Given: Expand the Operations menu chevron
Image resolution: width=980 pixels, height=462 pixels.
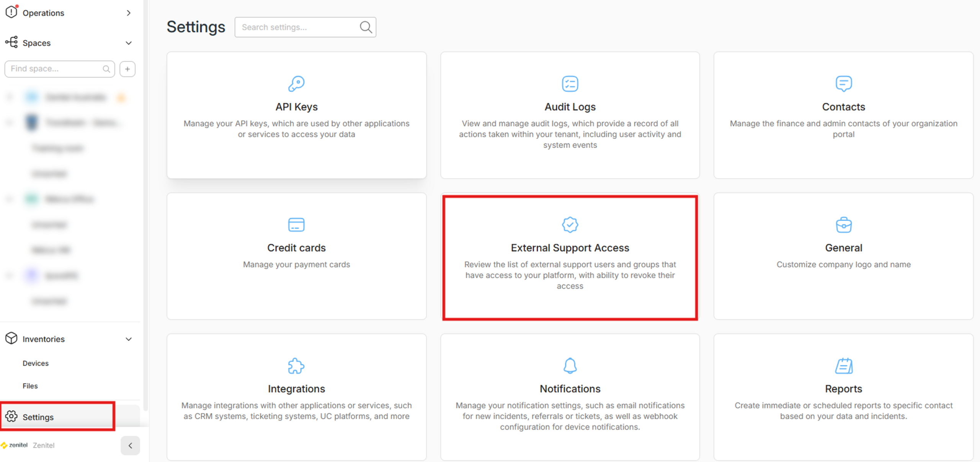Looking at the screenshot, I should pyautogui.click(x=129, y=13).
